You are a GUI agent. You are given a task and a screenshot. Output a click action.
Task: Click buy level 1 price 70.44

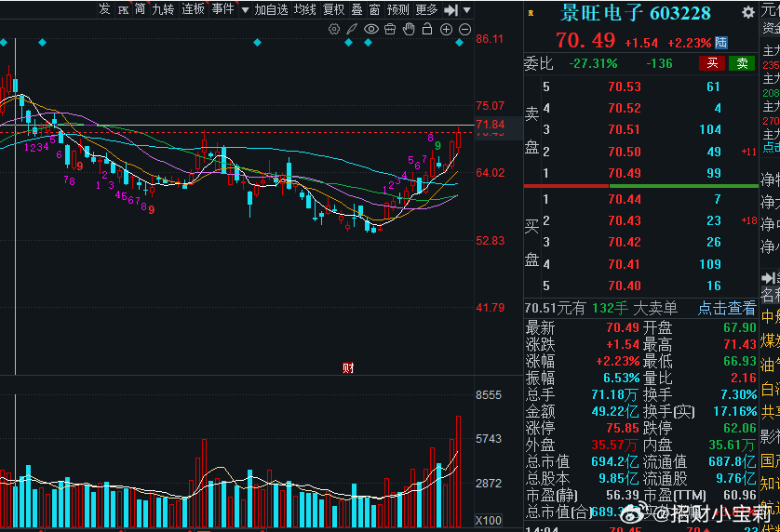pyautogui.click(x=625, y=199)
